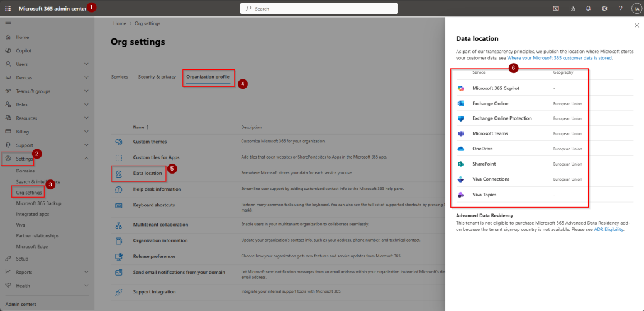Collapse the Settings navigation section
Viewport: 644px width, 311px height.
click(86, 158)
